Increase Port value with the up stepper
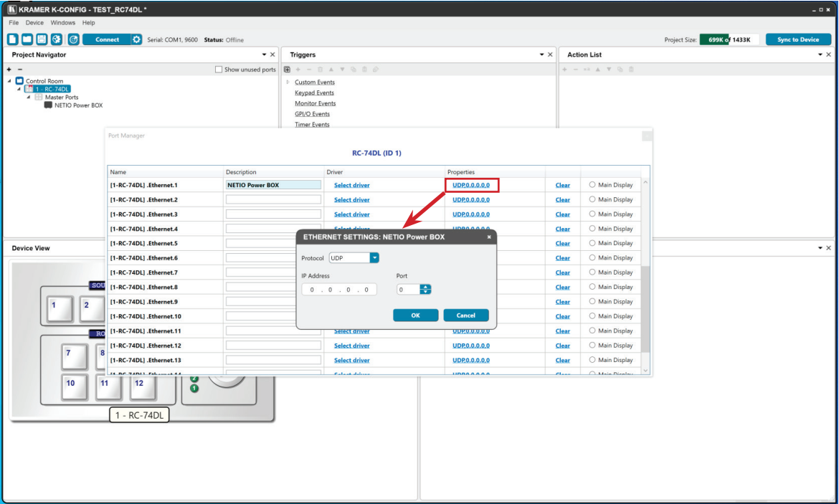 pyautogui.click(x=425, y=287)
